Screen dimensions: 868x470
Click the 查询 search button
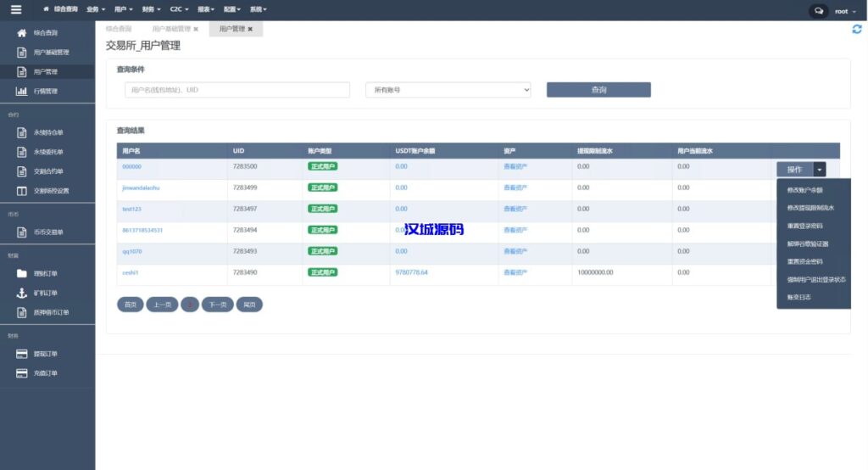point(598,89)
